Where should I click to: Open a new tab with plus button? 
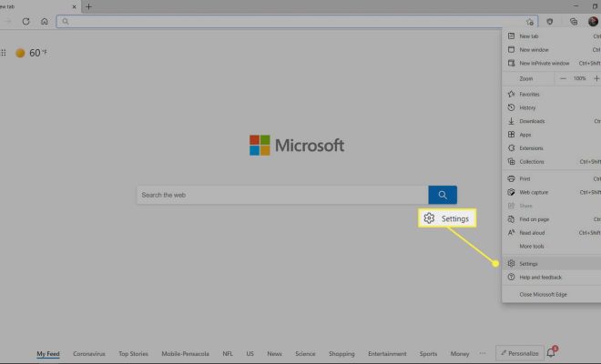tap(88, 7)
